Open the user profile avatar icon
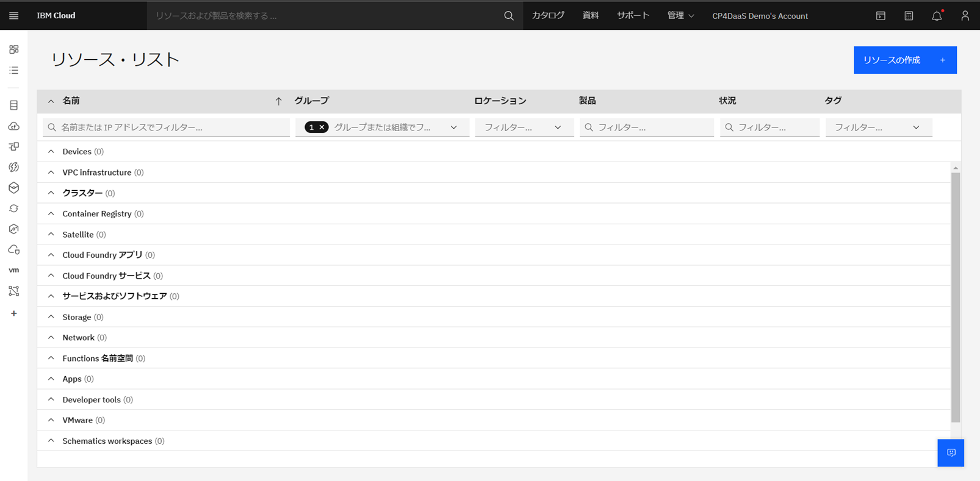This screenshot has height=481, width=980. pyautogui.click(x=965, y=16)
